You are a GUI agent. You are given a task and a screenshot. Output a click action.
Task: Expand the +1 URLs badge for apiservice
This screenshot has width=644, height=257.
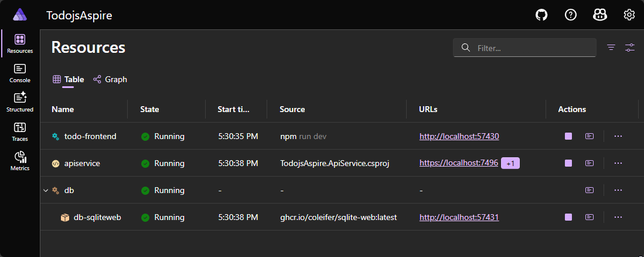click(510, 163)
